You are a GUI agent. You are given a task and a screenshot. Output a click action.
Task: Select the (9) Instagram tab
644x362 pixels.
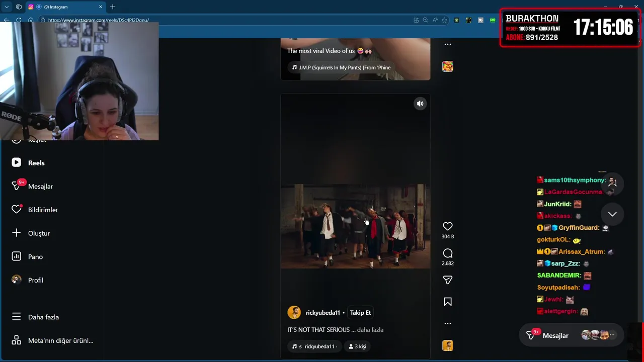click(65, 7)
